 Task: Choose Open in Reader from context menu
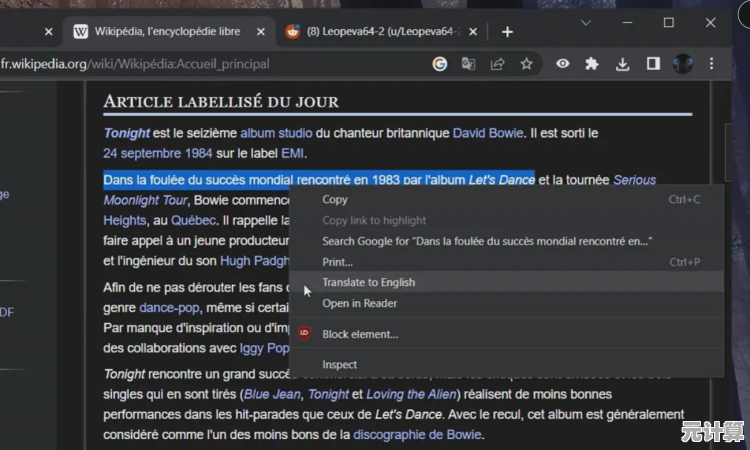click(359, 303)
